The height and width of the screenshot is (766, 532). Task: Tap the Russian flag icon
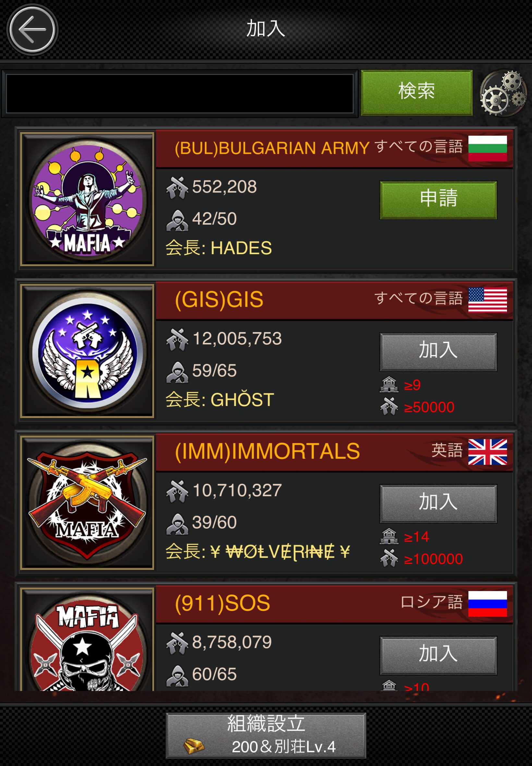pyautogui.click(x=487, y=604)
